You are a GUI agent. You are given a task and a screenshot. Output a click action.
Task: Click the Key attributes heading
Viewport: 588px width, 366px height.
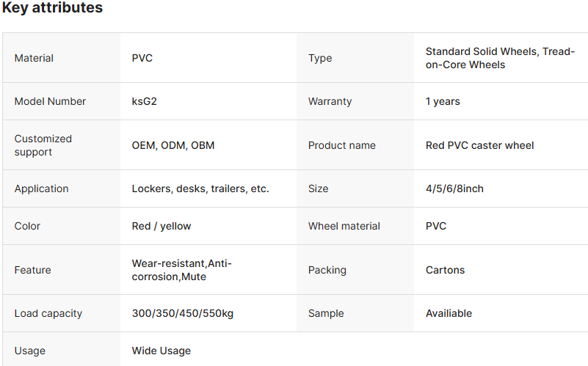pyautogui.click(x=52, y=7)
